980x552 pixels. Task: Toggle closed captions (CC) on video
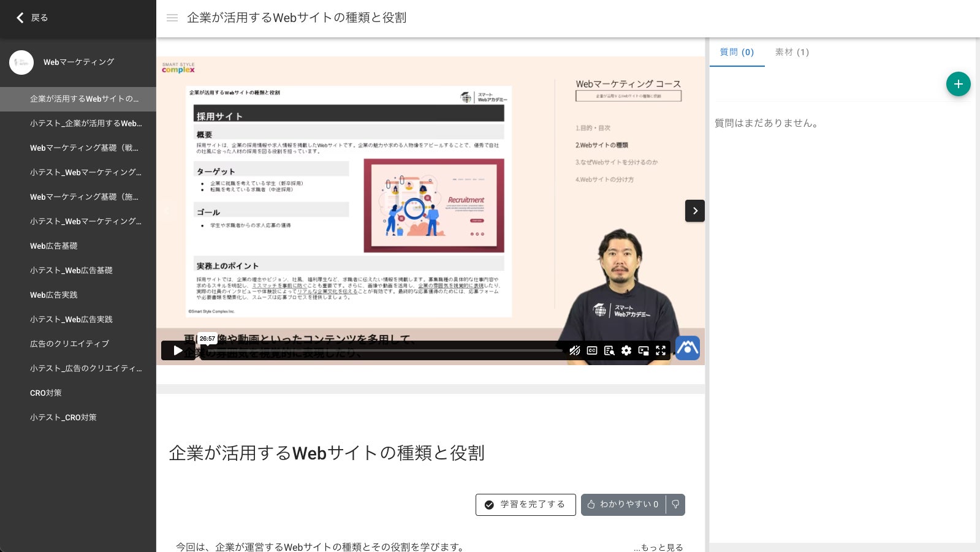click(x=592, y=350)
